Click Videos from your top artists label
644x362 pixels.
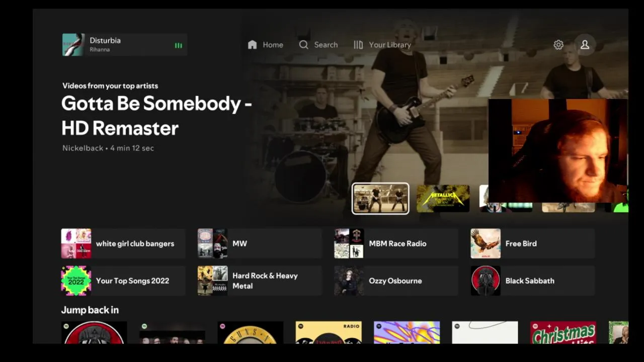(110, 85)
